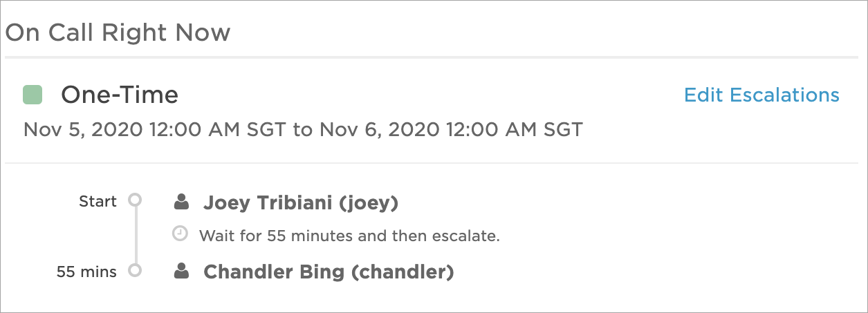Click the Start label on timeline
This screenshot has height=313, width=868.
pyautogui.click(x=98, y=201)
